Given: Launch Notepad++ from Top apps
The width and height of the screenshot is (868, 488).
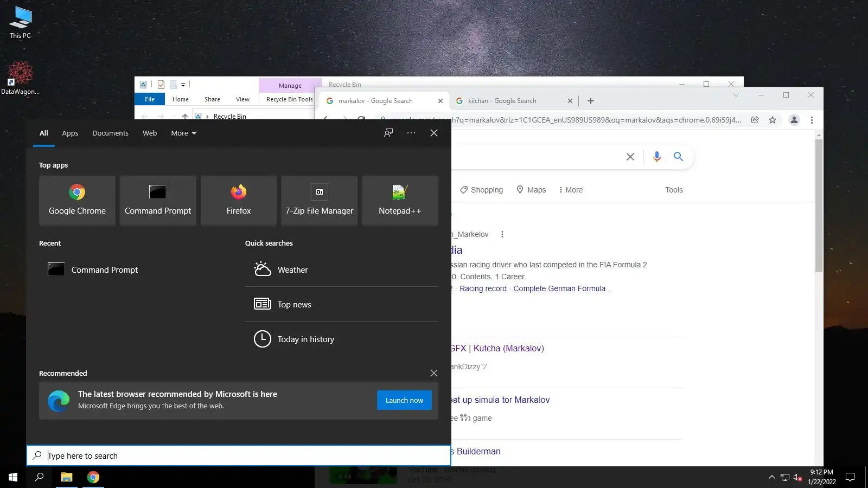Looking at the screenshot, I should click(400, 200).
